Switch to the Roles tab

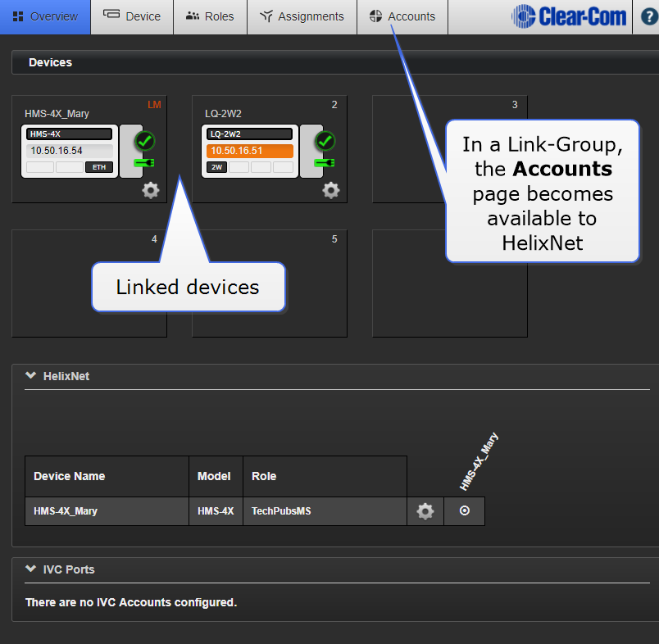pos(210,16)
